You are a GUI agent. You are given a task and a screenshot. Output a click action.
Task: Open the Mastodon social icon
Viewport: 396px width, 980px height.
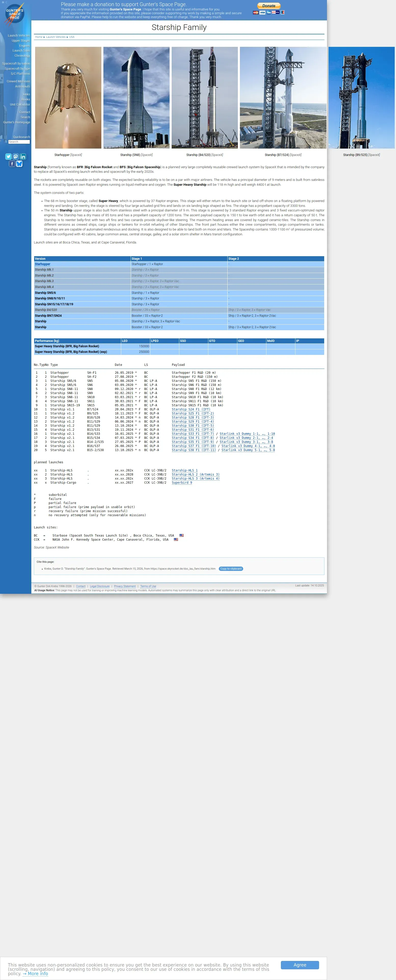[x=16, y=156]
